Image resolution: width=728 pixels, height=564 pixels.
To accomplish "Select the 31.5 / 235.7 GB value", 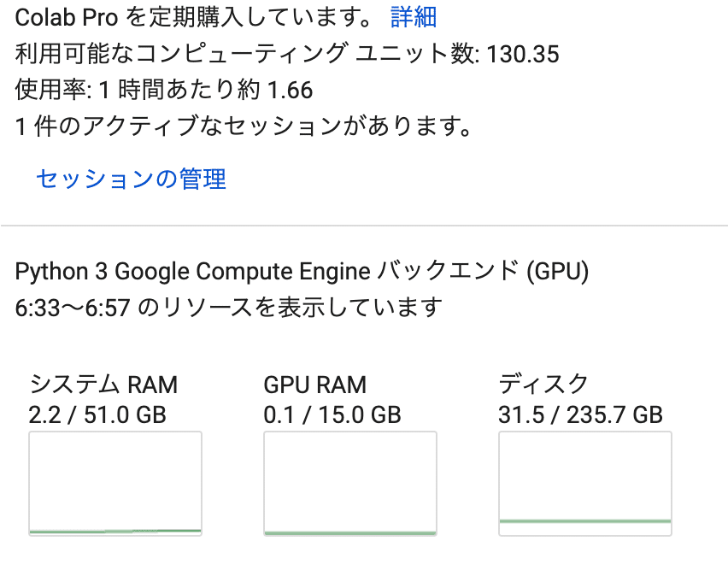I will 580,414.
